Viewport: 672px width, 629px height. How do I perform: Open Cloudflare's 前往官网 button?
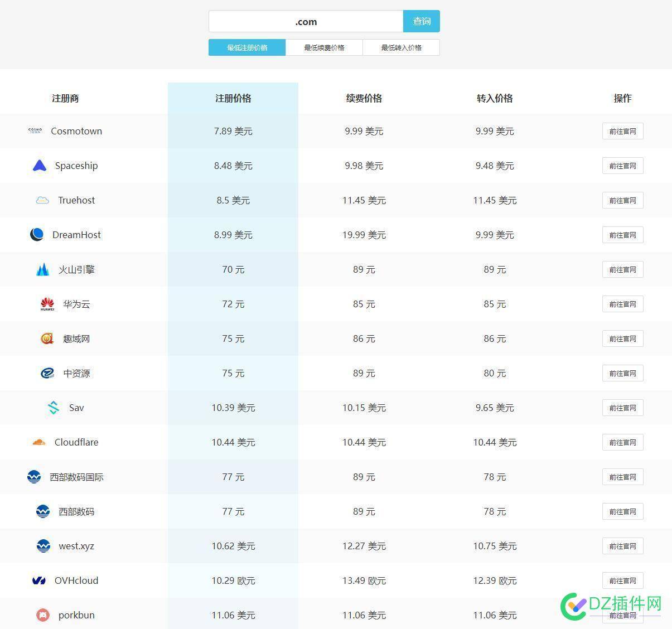point(622,442)
